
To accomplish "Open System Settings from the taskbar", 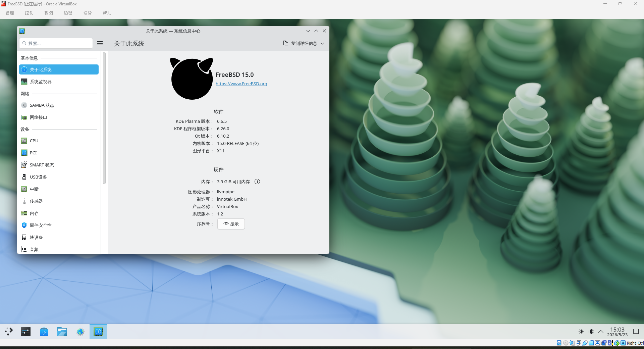I will coord(26,332).
